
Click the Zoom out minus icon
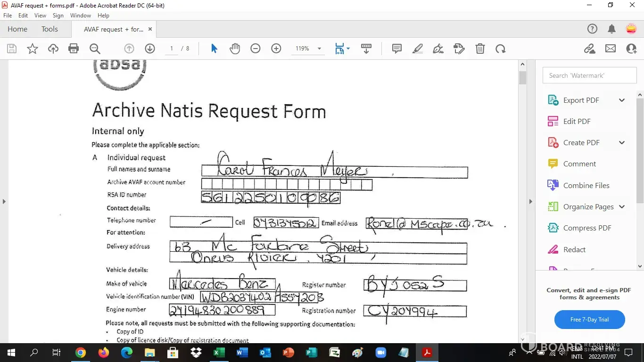click(256, 49)
